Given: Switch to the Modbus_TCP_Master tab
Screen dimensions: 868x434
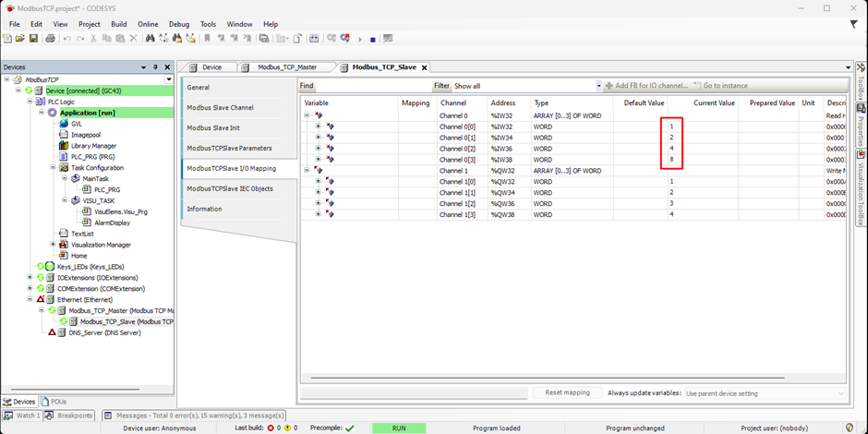Looking at the screenshot, I should (287, 67).
